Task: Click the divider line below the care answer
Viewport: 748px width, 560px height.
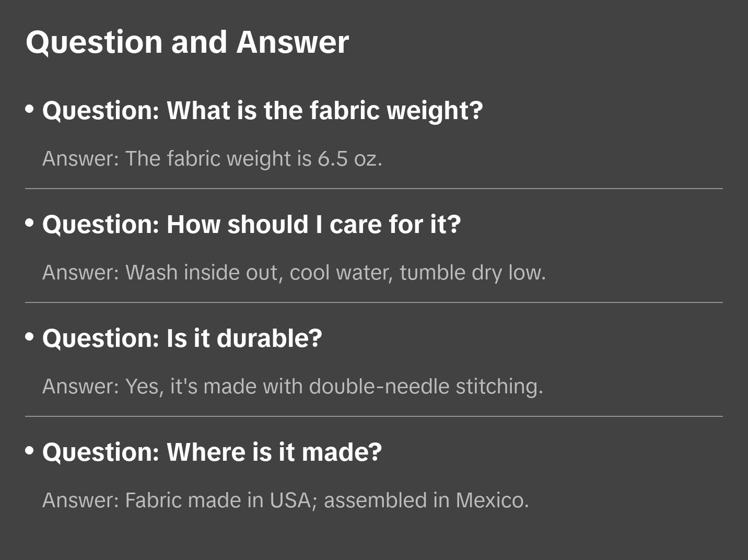Action: click(x=374, y=302)
